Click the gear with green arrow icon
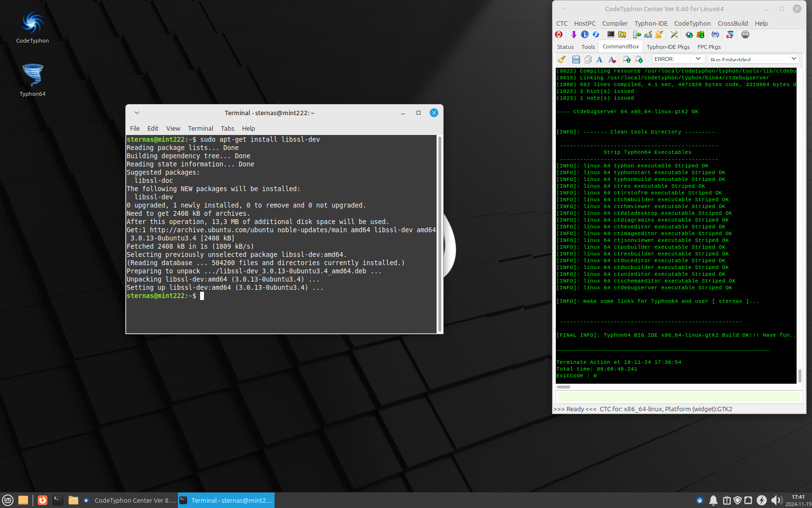Screen dimensions: 812x508 coord(689,34)
